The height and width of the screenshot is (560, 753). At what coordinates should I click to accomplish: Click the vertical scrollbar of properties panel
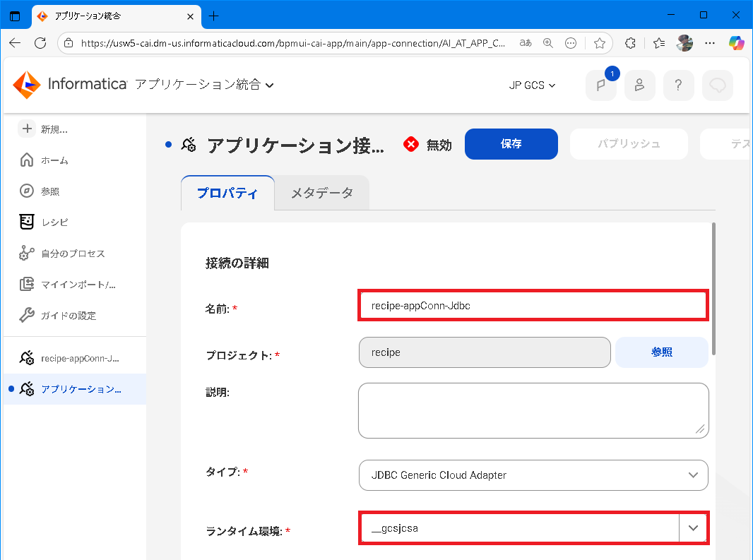pyautogui.click(x=713, y=289)
